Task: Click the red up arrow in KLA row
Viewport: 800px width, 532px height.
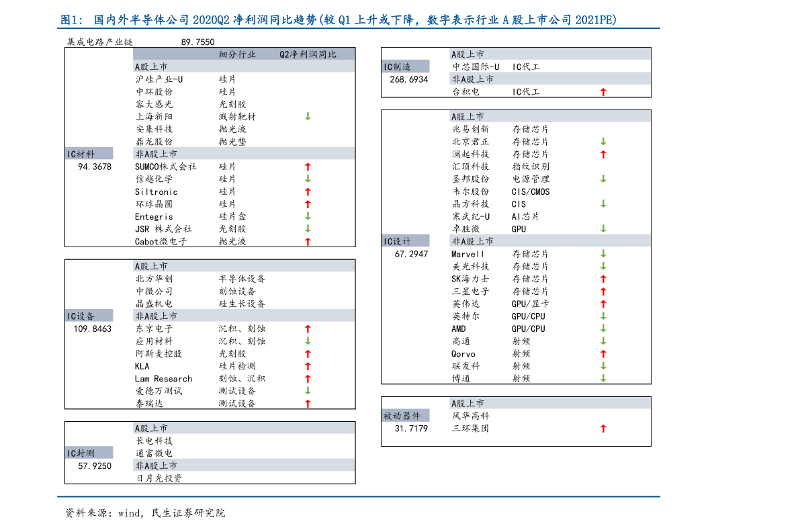Action: tap(308, 365)
